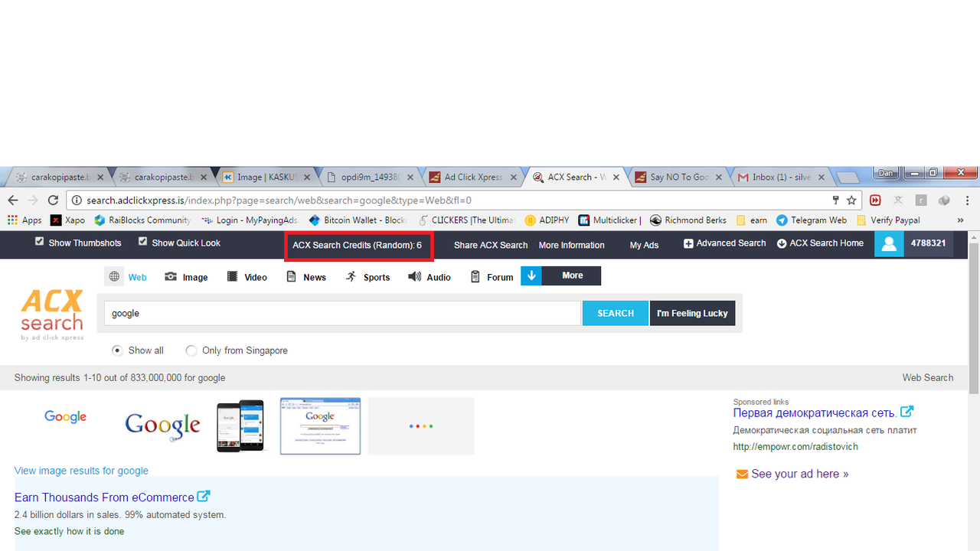Click the SEARCH button
The image size is (980, 551).
click(x=615, y=313)
